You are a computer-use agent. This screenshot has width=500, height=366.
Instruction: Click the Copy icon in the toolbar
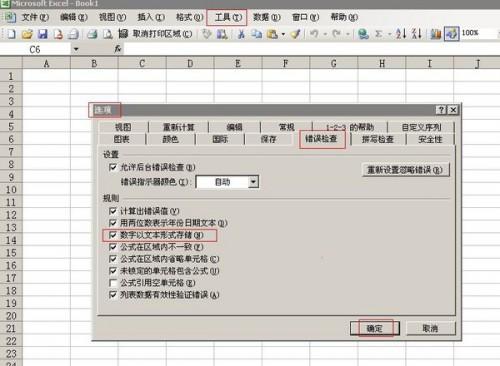257,34
